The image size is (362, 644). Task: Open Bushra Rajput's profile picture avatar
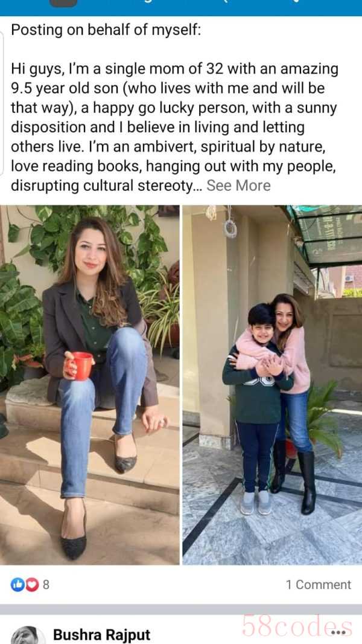click(x=28, y=635)
